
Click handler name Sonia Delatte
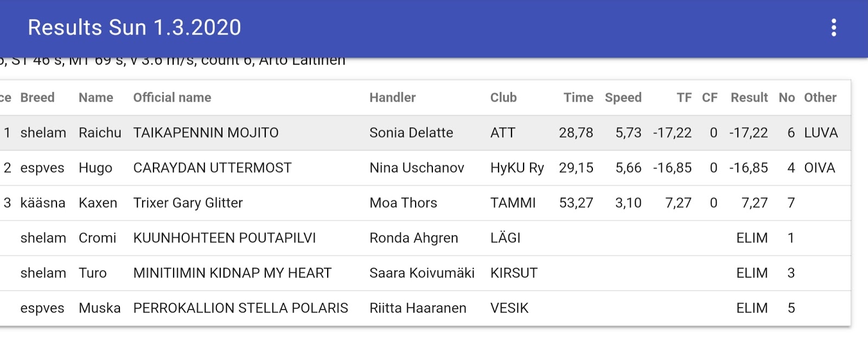click(x=411, y=133)
